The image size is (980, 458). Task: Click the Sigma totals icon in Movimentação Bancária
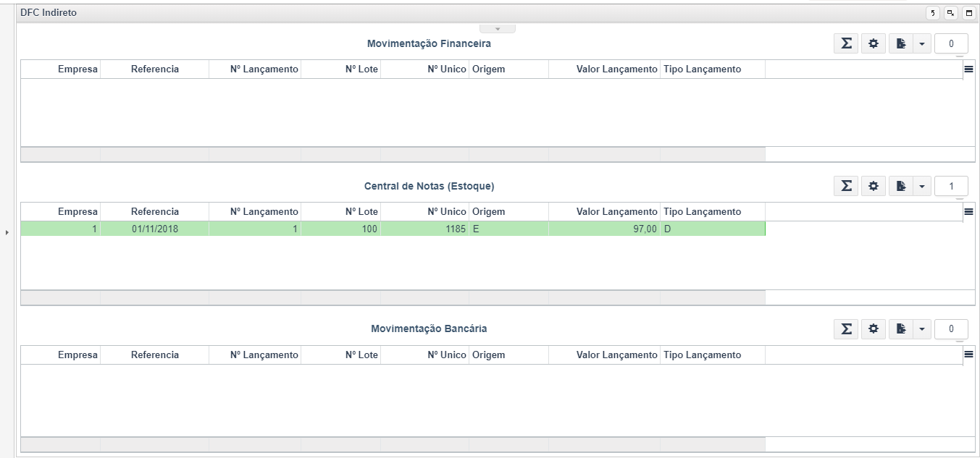click(845, 329)
